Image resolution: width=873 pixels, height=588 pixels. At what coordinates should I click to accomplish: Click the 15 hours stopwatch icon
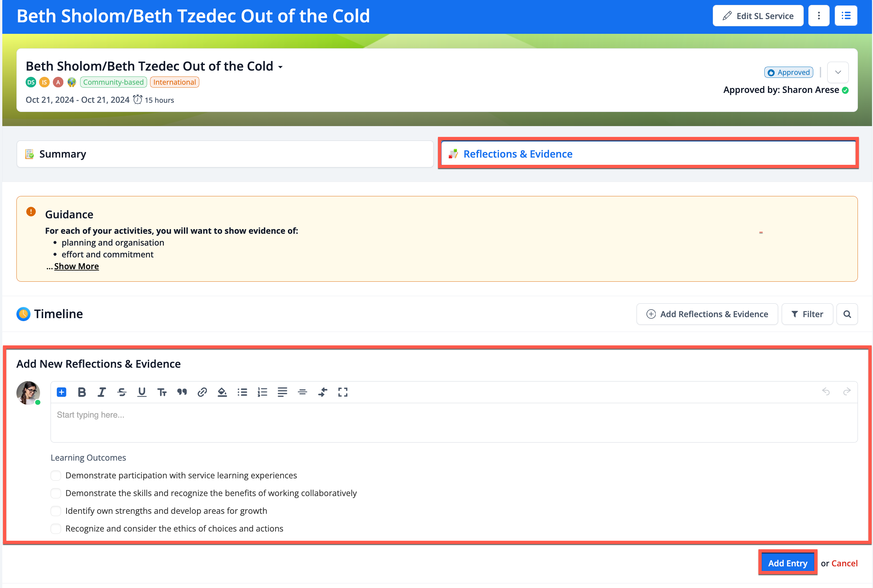tap(138, 99)
